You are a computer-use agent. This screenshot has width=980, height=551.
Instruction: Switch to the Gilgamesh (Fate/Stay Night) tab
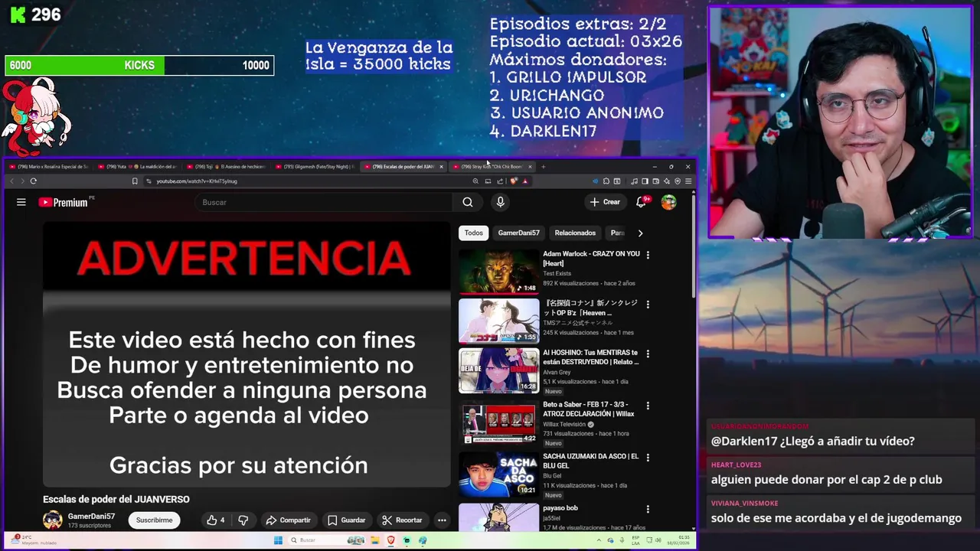(x=314, y=166)
